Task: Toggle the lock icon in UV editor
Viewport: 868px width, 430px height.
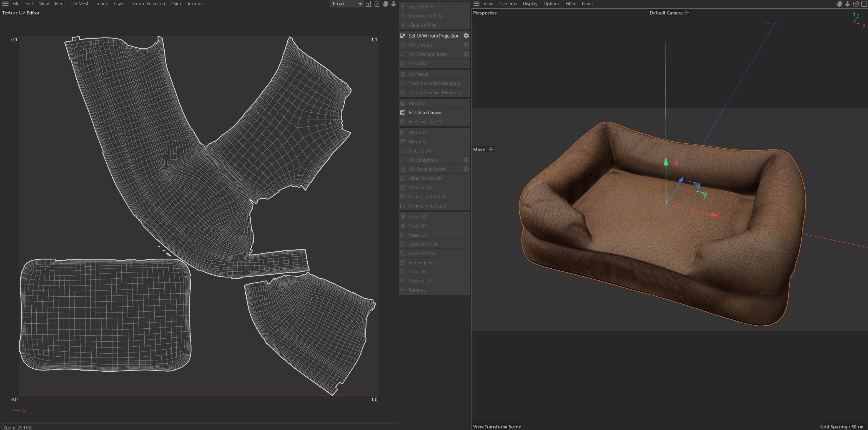Action: click(377, 4)
